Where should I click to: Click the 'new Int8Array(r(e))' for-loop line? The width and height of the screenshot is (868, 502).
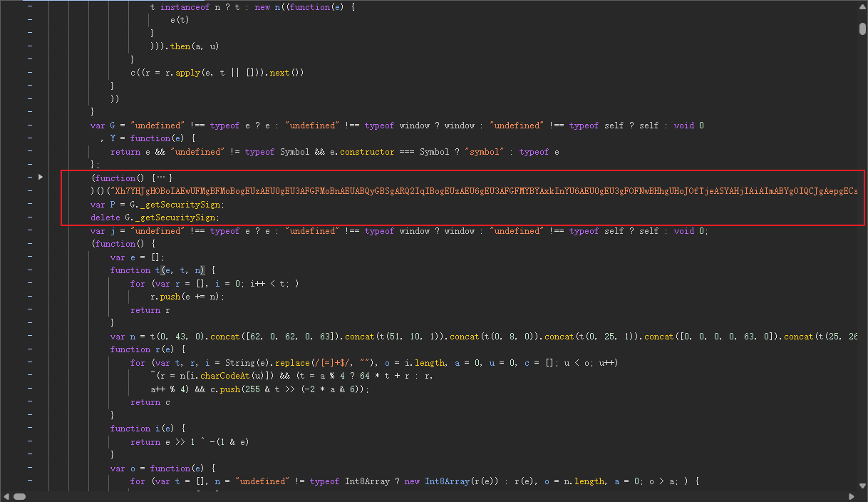tap(415, 481)
